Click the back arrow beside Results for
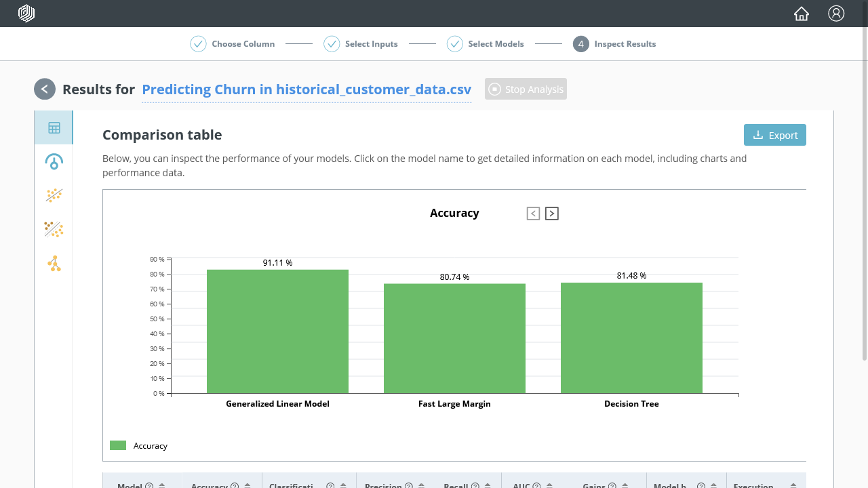 point(45,89)
